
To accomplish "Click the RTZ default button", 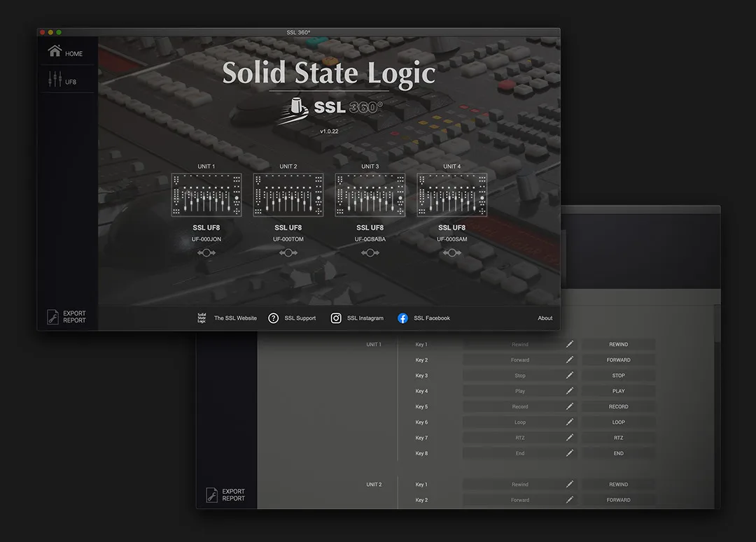I will [618, 438].
